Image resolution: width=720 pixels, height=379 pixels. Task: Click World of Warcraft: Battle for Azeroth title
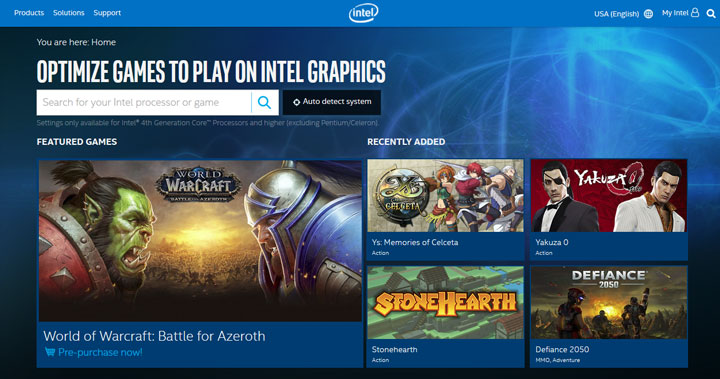point(154,336)
